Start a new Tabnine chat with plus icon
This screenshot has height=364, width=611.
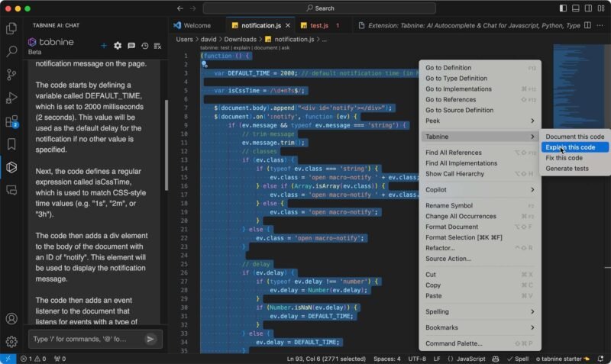pyautogui.click(x=104, y=46)
